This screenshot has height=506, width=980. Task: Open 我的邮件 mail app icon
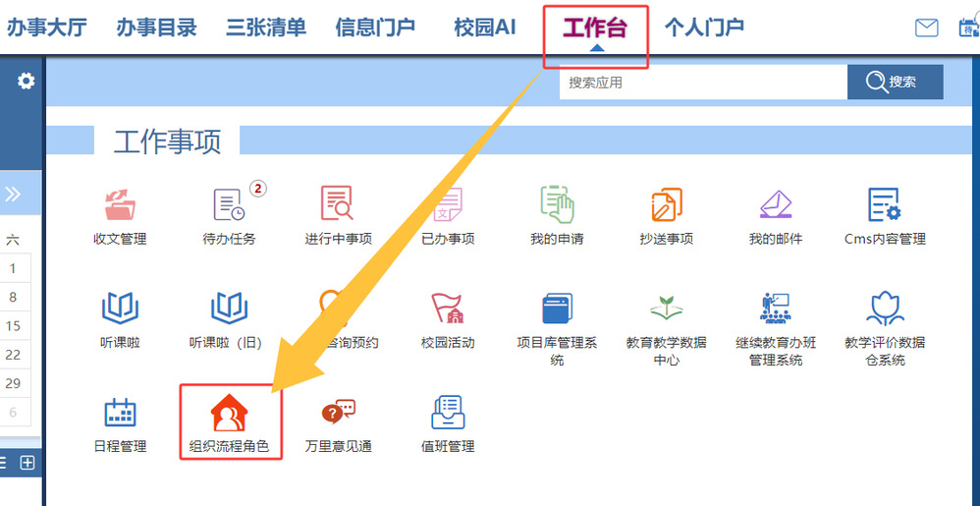coord(775,205)
